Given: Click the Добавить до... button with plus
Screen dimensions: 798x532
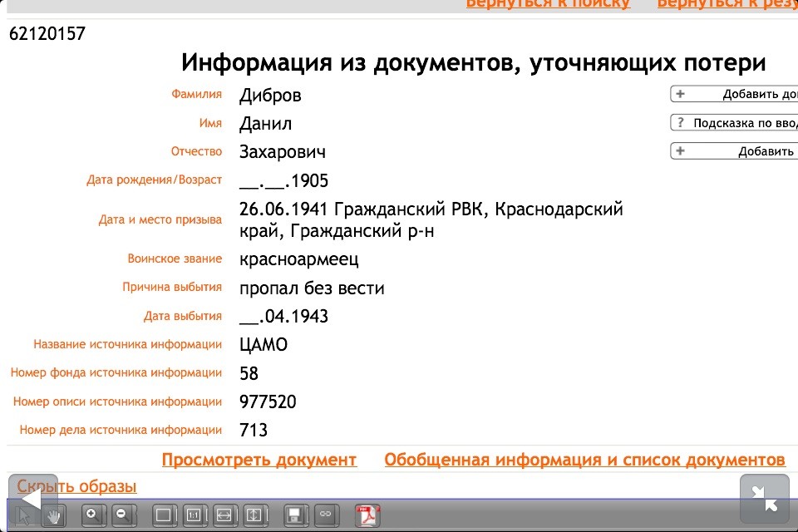Looking at the screenshot, I should [x=734, y=94].
